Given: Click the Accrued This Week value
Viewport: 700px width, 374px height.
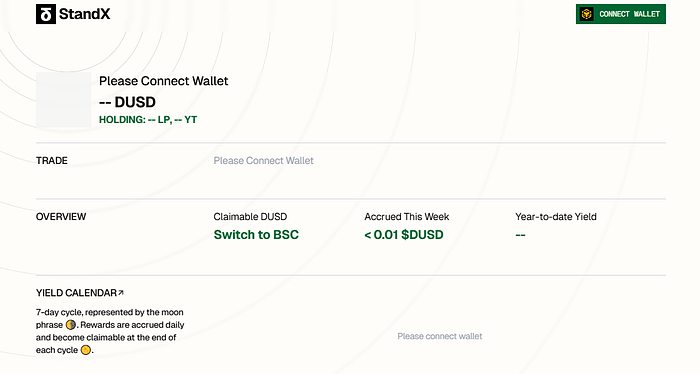Looking at the screenshot, I should [x=404, y=235].
